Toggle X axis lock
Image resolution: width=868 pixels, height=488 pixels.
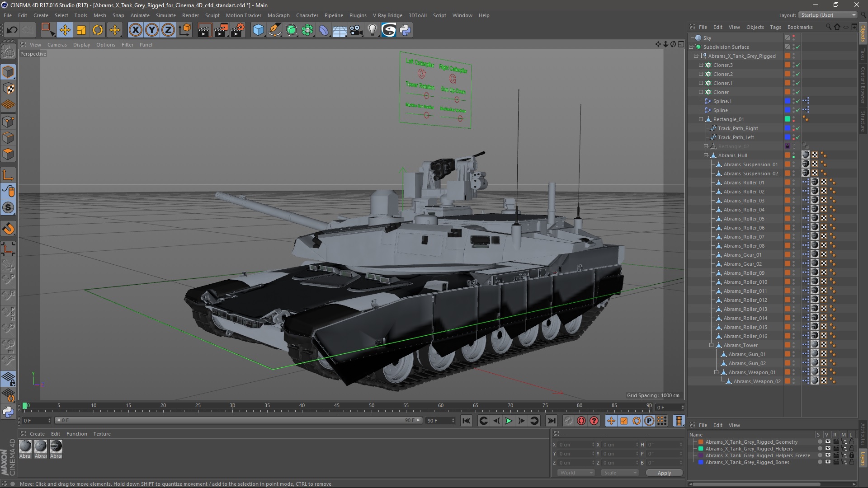pos(135,30)
